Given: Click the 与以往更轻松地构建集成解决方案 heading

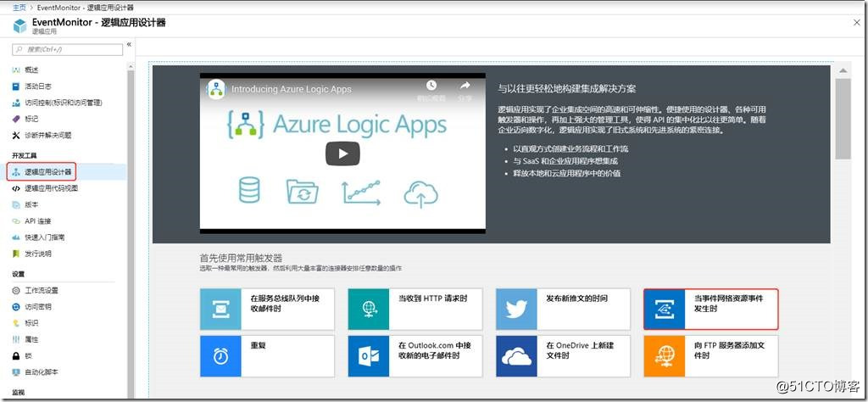Looking at the screenshot, I should tap(567, 88).
